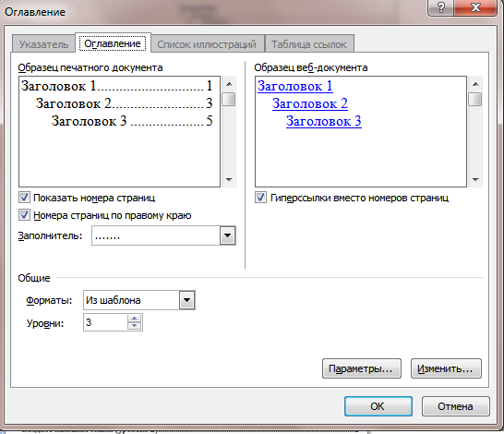Image resolution: width=504 pixels, height=434 pixels.
Task: Click the Параметры... button
Action: coord(362,368)
